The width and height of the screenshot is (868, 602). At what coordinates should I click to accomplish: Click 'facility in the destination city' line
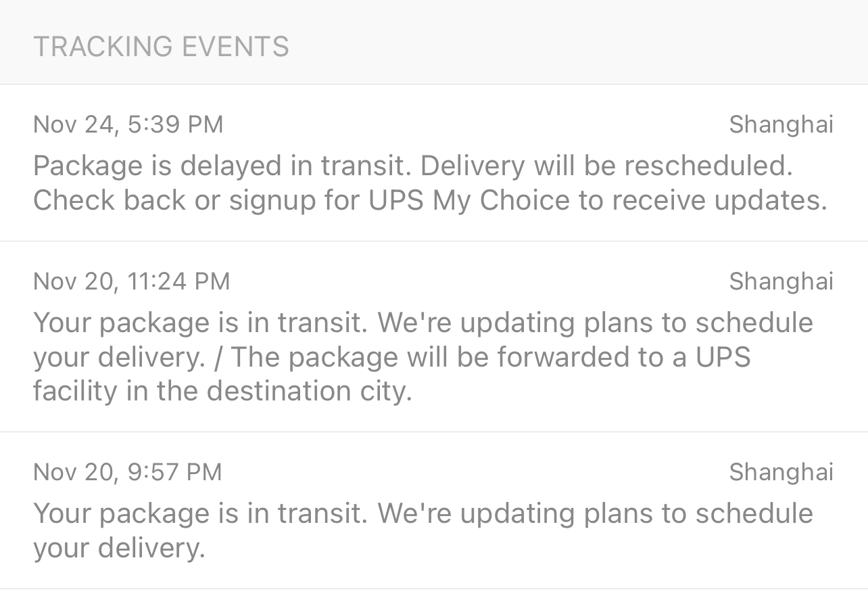tap(222, 391)
